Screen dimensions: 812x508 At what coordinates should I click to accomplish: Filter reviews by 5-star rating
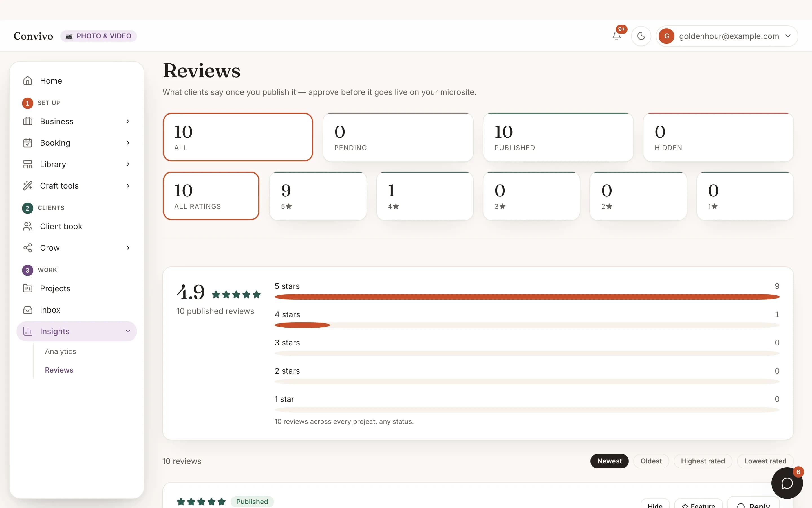point(318,196)
